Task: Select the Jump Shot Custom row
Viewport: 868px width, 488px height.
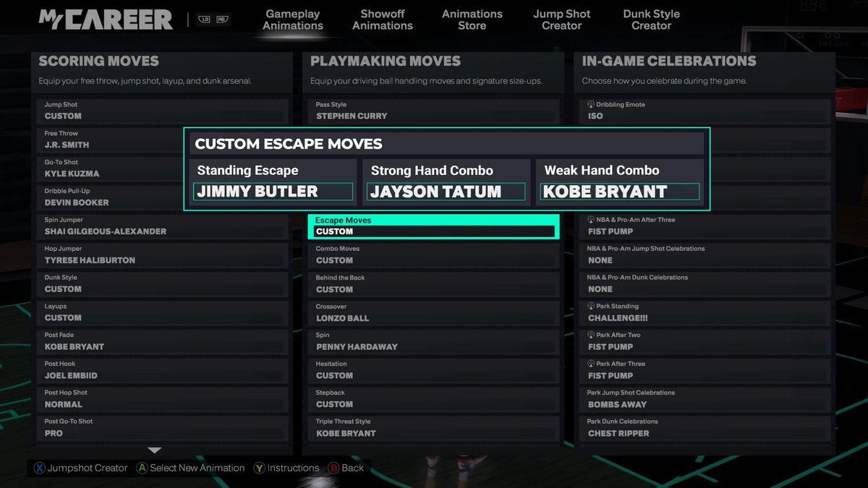Action: pos(162,111)
